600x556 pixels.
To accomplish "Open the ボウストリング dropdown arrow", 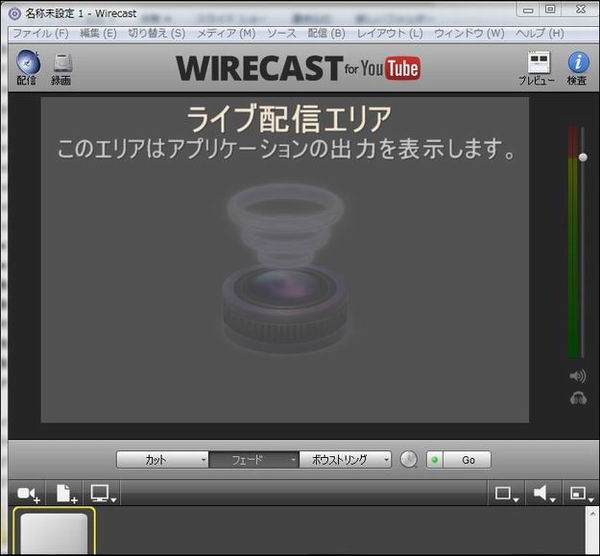I will (386, 460).
